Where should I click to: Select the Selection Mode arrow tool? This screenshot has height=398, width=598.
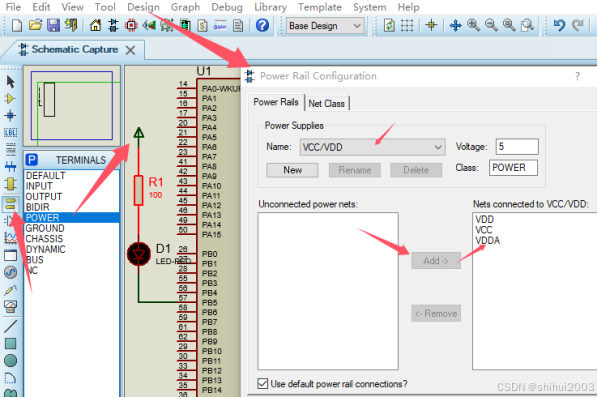(10, 82)
